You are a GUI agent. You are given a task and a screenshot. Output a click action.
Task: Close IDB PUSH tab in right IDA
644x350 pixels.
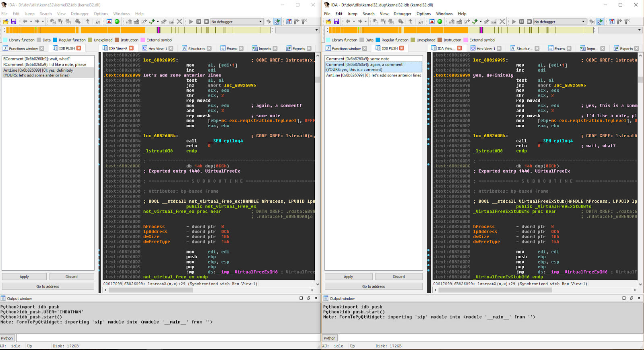pyautogui.click(x=402, y=48)
